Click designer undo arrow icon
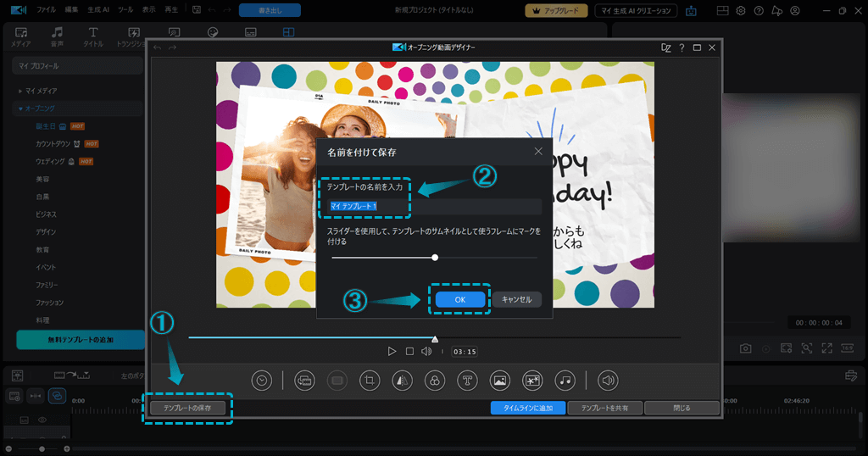The image size is (868, 456). 158,47
